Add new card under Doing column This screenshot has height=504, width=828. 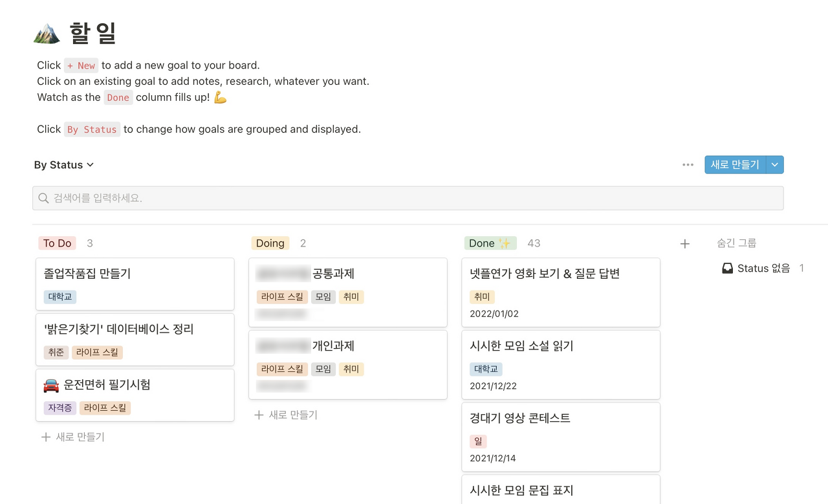286,415
